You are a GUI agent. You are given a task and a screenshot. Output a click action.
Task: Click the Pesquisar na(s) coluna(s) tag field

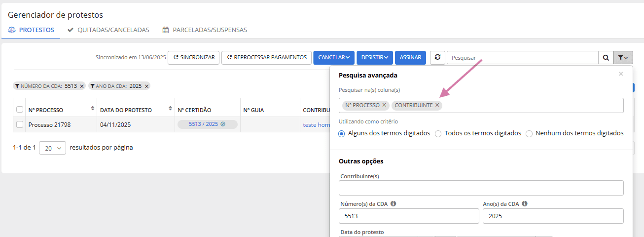(x=481, y=105)
